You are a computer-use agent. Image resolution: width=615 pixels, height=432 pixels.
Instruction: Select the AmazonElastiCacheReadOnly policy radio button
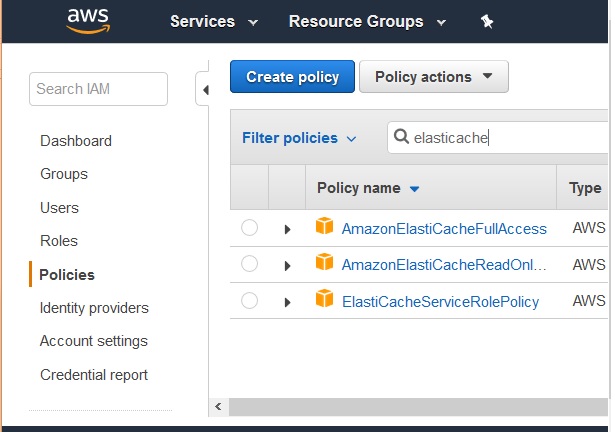(249, 264)
